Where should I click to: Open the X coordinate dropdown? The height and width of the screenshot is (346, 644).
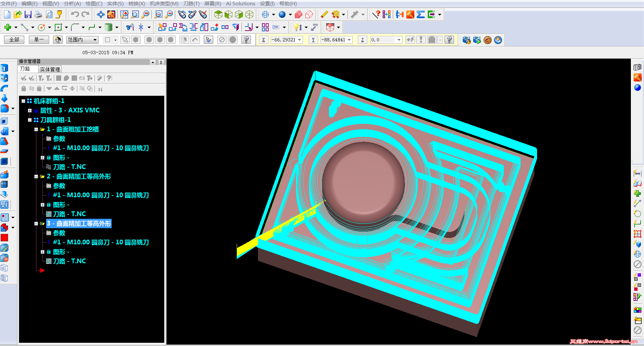tap(299, 40)
